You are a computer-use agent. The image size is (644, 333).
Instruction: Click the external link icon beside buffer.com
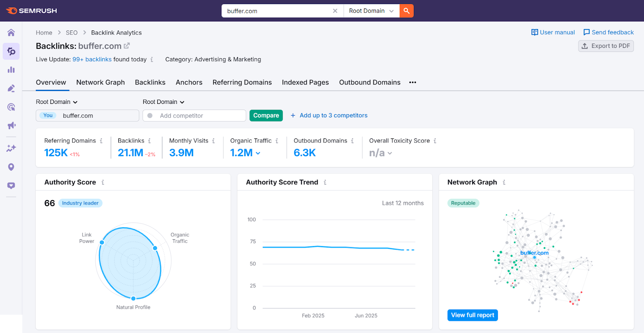coord(127,46)
